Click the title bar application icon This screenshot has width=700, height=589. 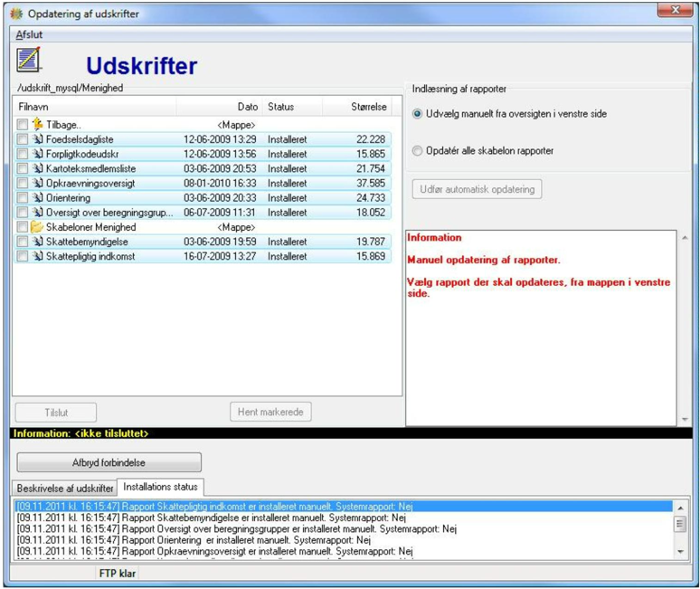coord(16,14)
